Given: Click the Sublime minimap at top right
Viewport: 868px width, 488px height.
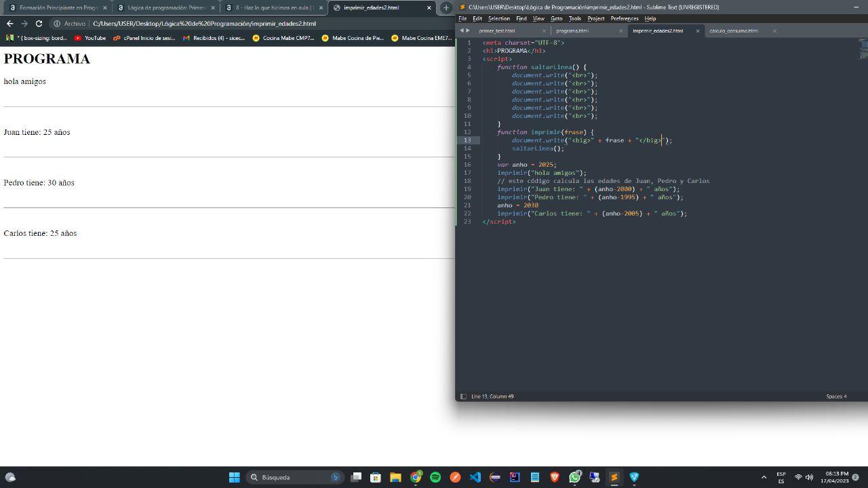Looking at the screenshot, I should pyautogui.click(x=863, y=48).
